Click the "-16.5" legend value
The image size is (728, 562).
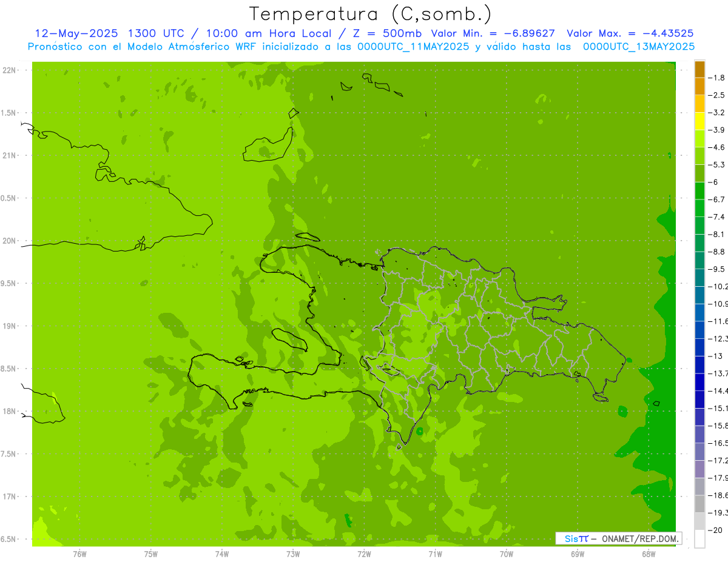point(718,443)
